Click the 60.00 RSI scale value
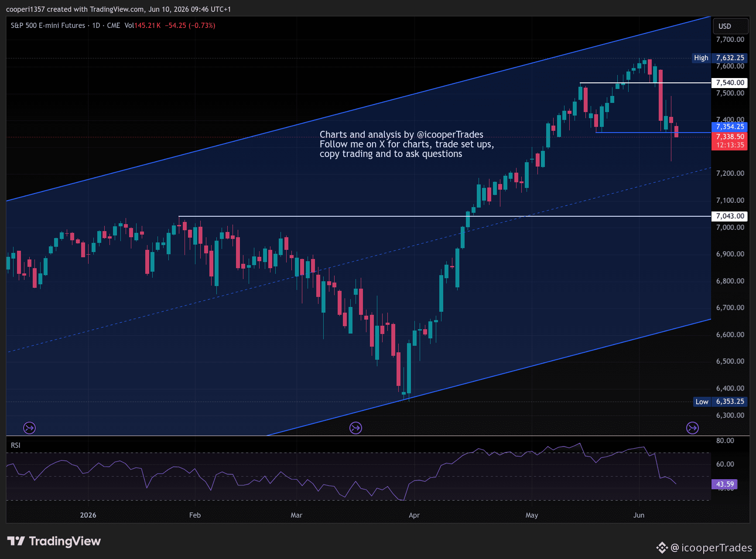756x559 pixels. pyautogui.click(x=725, y=464)
